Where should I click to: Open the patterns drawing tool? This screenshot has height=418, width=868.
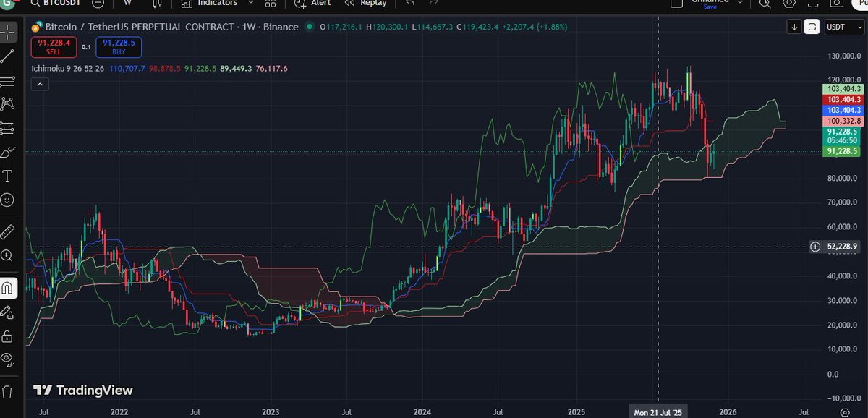(x=8, y=103)
